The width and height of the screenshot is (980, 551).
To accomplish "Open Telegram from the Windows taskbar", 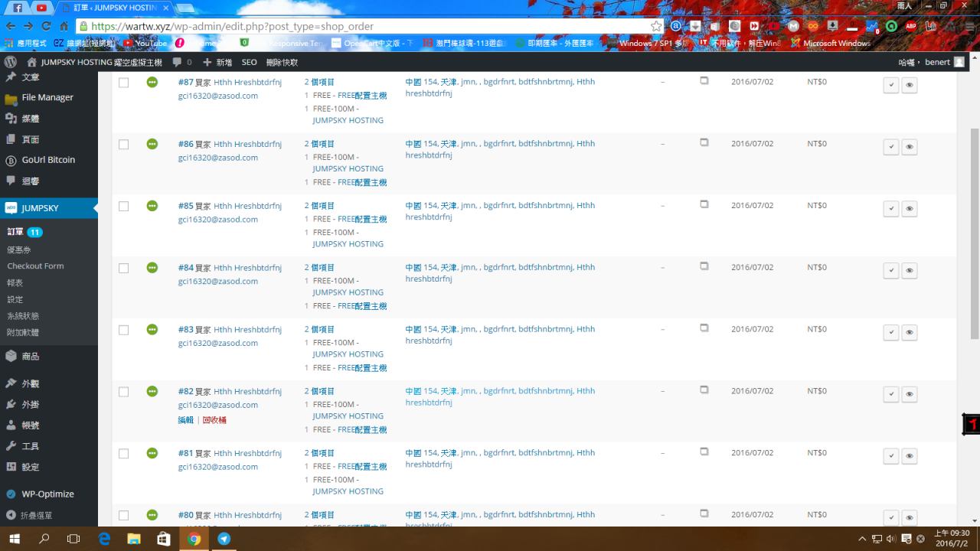I will tap(224, 539).
